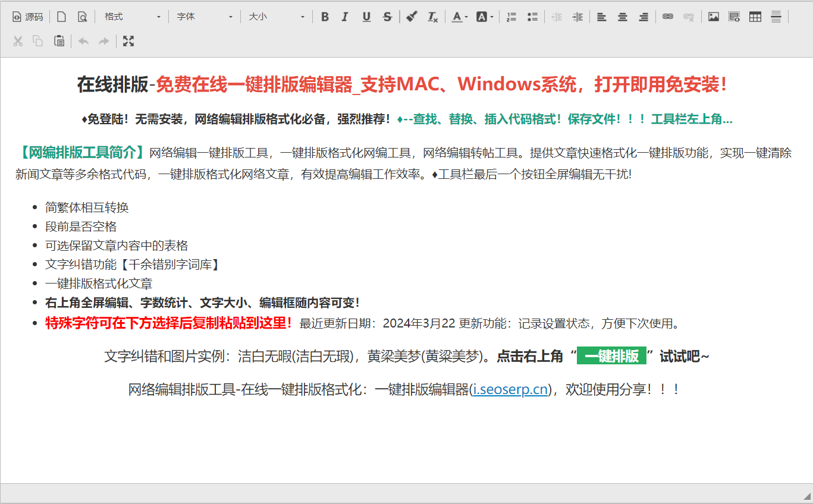Open the document preview
This screenshot has width=813, height=504.
pos(82,17)
